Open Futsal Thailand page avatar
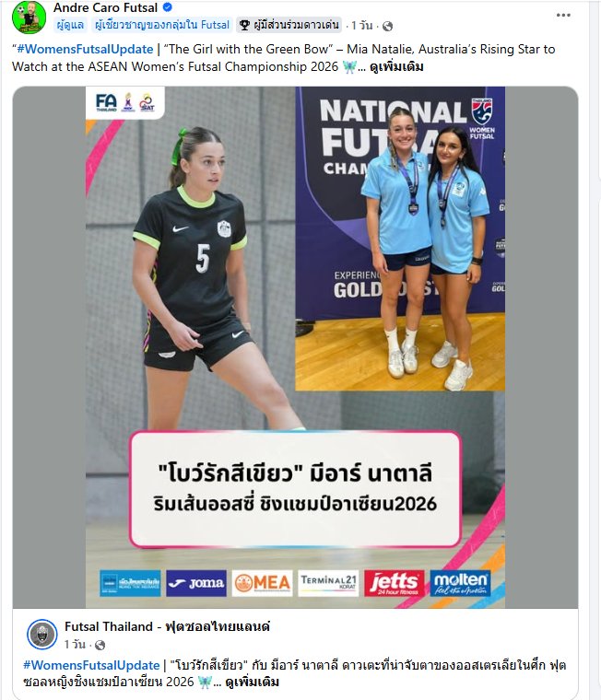The image size is (601, 700). 42,634
